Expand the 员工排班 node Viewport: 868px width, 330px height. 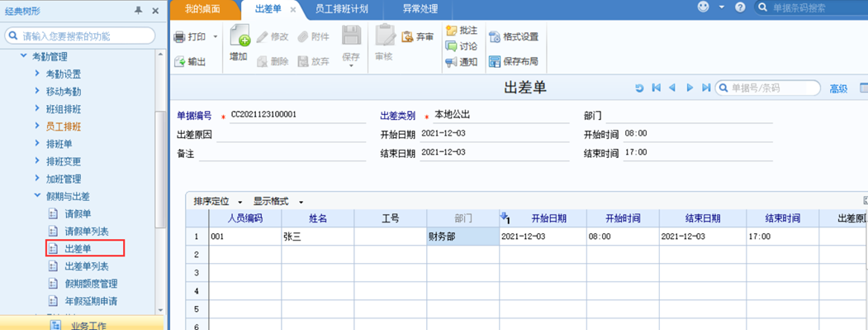(37, 127)
